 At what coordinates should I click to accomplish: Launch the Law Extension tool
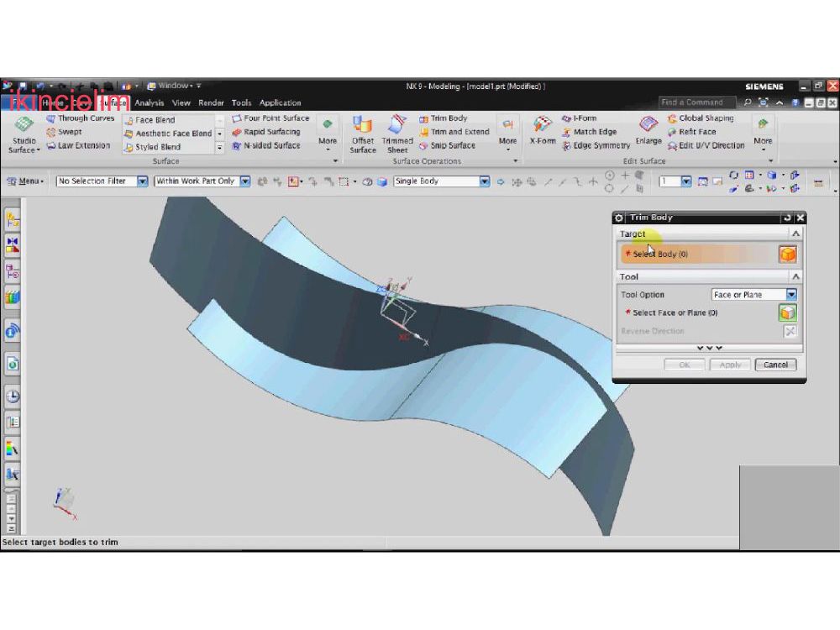(x=78, y=145)
